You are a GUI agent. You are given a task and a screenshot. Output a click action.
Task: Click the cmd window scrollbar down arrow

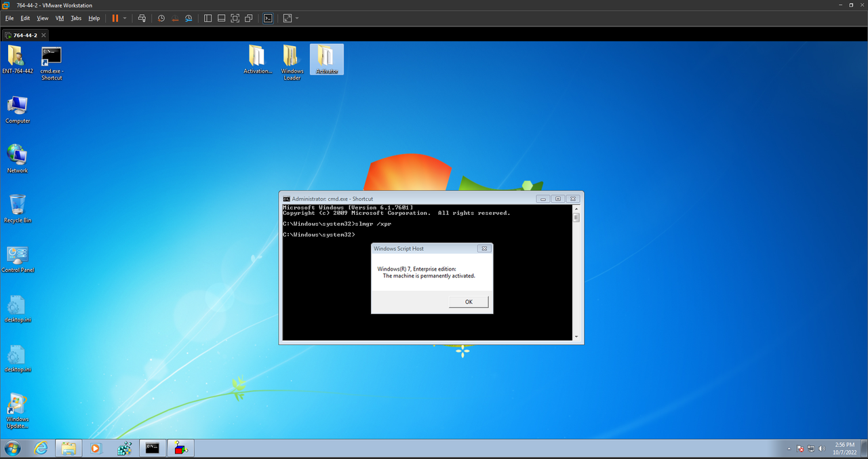point(576,336)
